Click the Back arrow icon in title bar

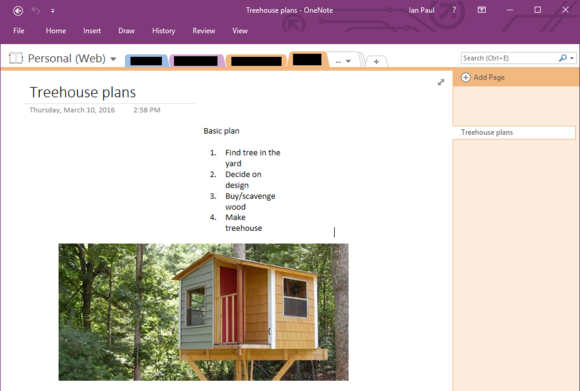pos(18,11)
